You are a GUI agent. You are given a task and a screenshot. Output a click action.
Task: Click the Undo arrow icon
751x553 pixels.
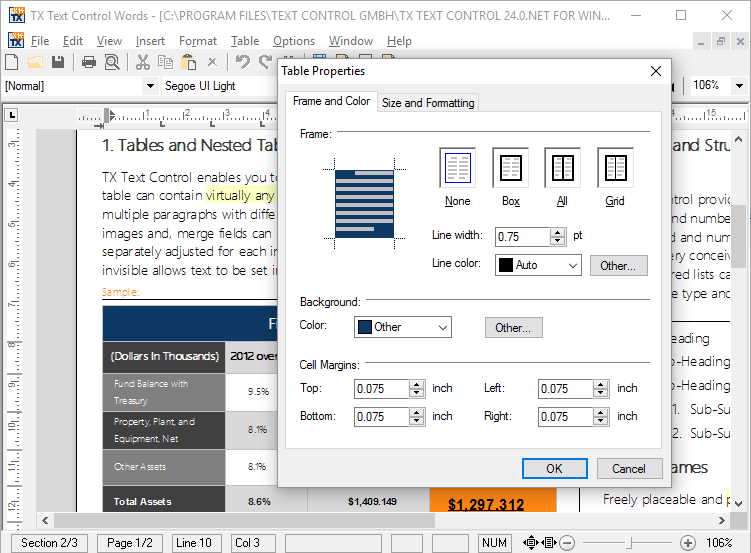click(243, 62)
